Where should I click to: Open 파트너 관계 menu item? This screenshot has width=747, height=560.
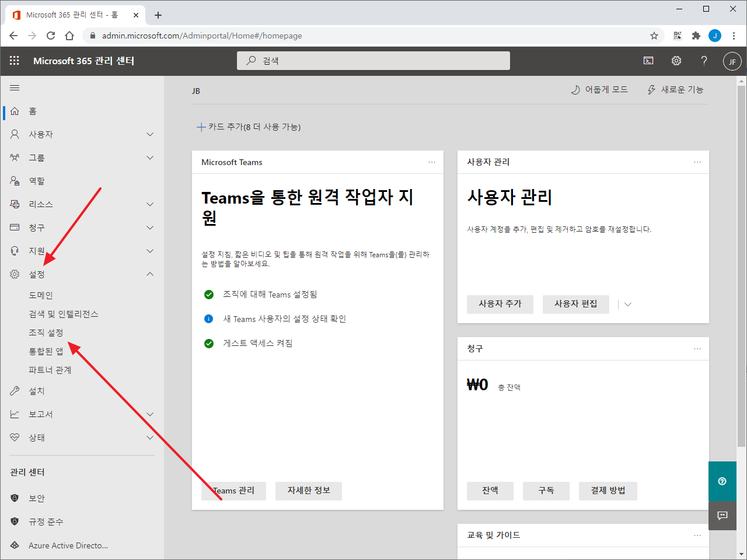(x=50, y=370)
